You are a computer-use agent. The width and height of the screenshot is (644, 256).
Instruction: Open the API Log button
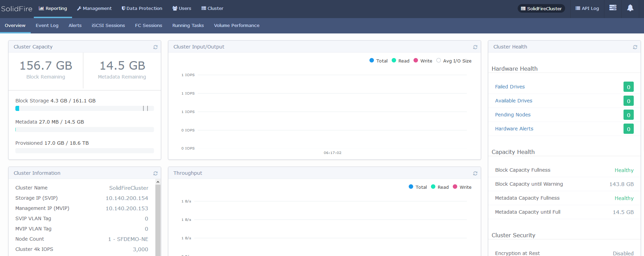coord(587,9)
